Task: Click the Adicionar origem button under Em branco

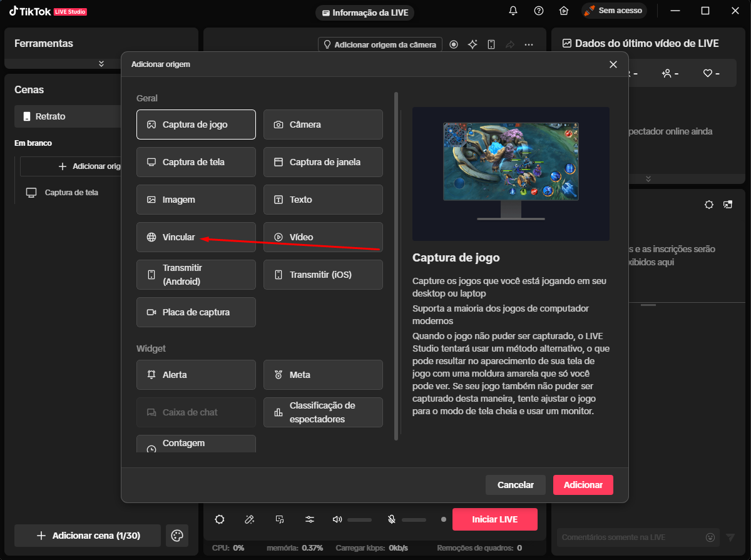Action: pos(71,166)
